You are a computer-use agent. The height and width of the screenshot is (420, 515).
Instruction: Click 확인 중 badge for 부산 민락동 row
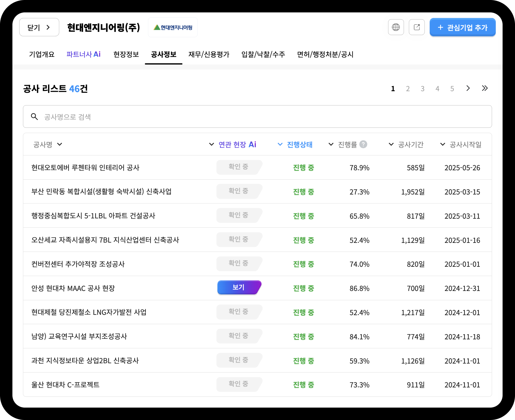[239, 191]
